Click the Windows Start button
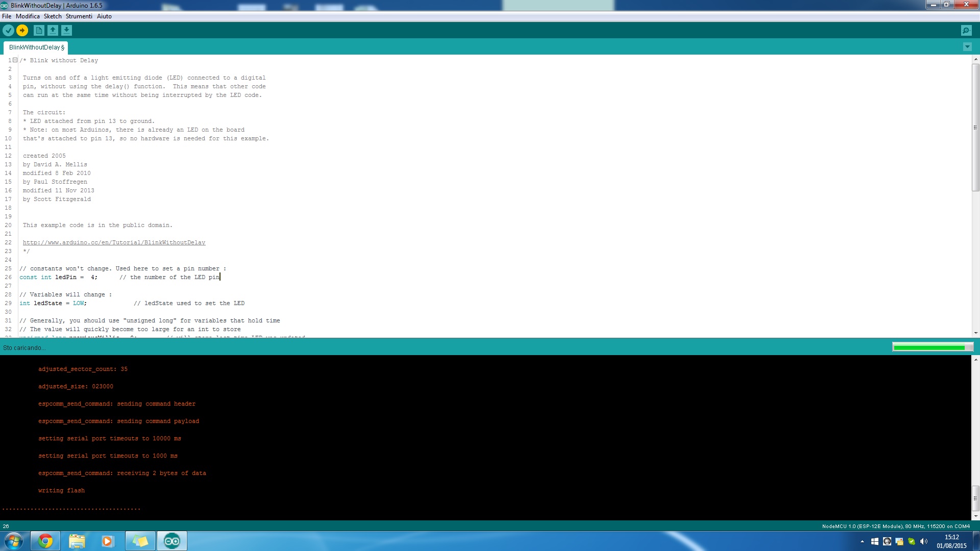Image resolution: width=980 pixels, height=551 pixels. [14, 541]
